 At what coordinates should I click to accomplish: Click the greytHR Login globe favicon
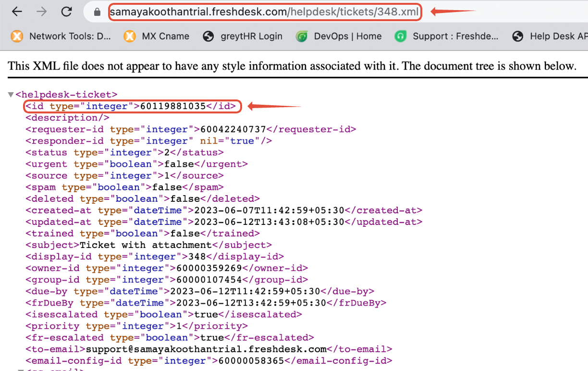pos(208,36)
